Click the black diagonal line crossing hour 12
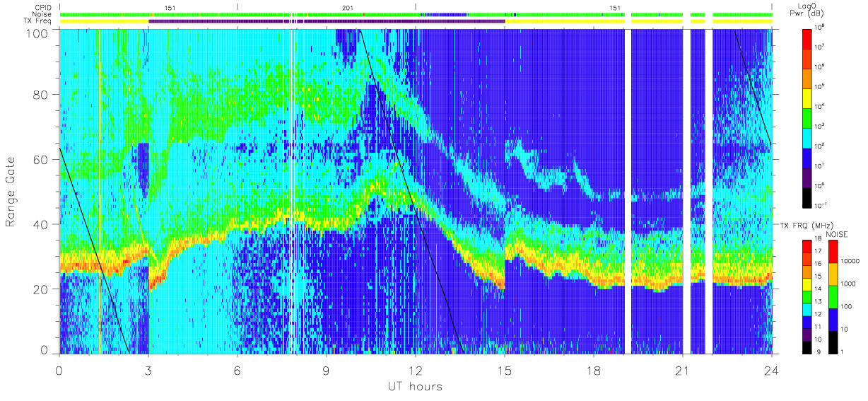The height and width of the screenshot is (401, 868). point(411,191)
